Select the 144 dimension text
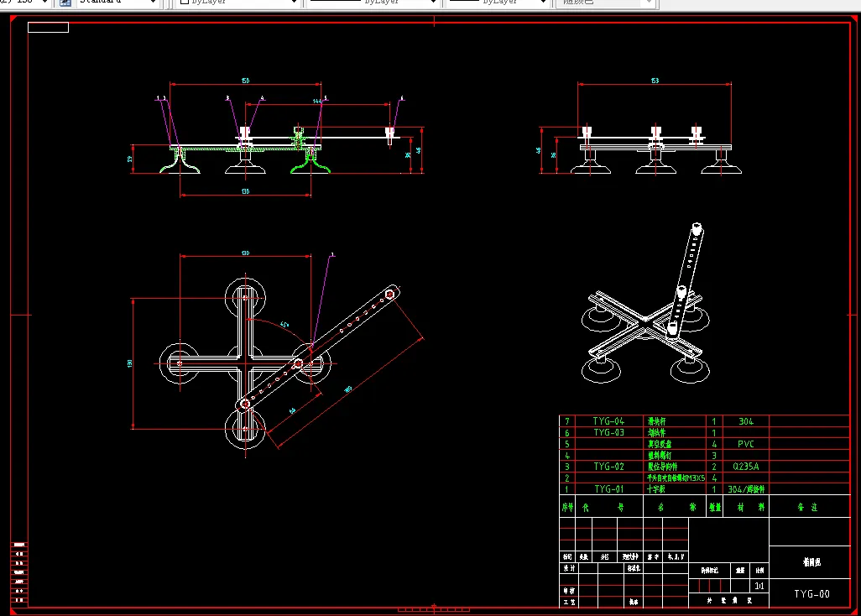 pos(317,101)
